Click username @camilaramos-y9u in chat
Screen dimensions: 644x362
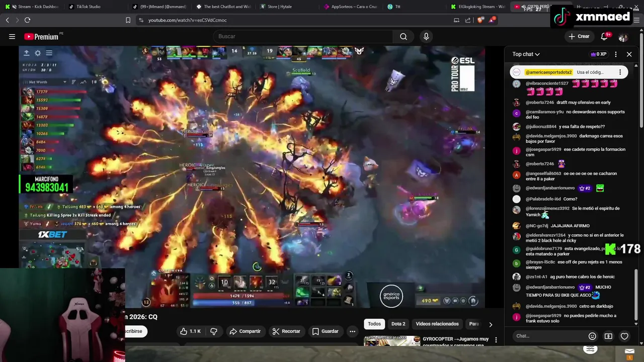tap(545, 112)
